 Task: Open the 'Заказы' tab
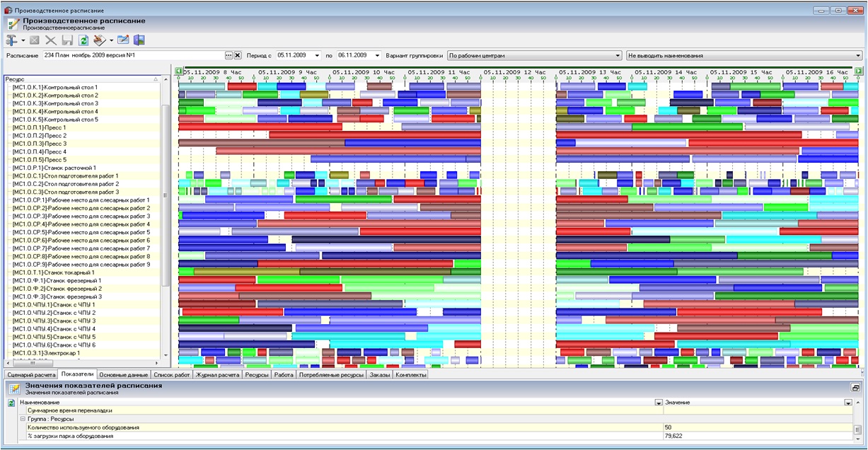(x=379, y=374)
